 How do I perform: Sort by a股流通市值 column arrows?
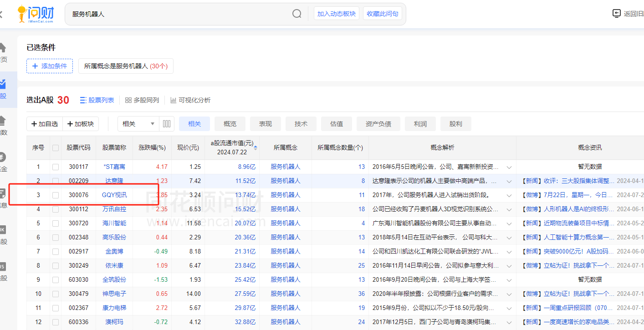click(x=256, y=147)
